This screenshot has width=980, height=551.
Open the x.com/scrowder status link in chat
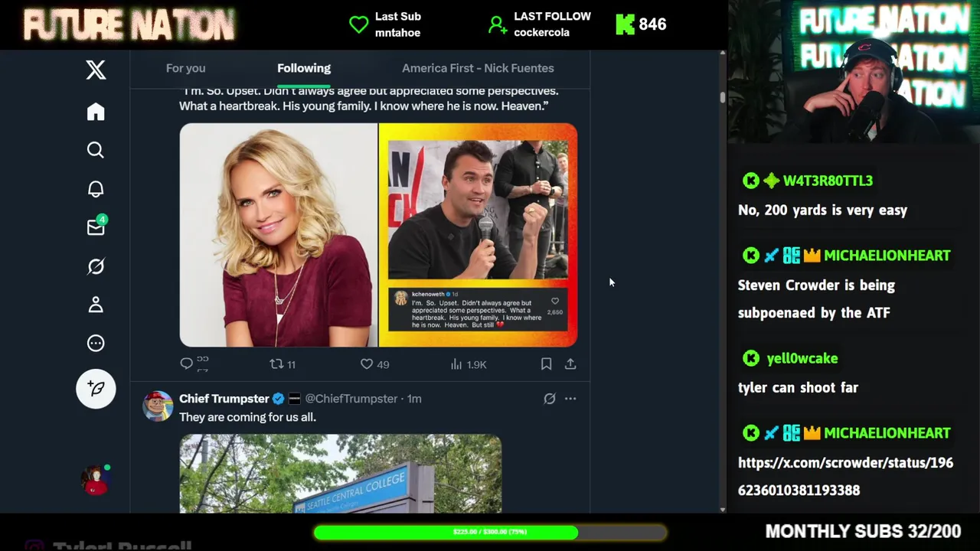point(845,476)
